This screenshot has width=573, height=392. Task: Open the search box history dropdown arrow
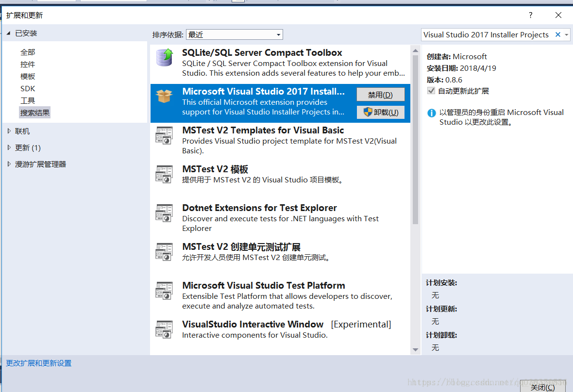[x=566, y=34]
